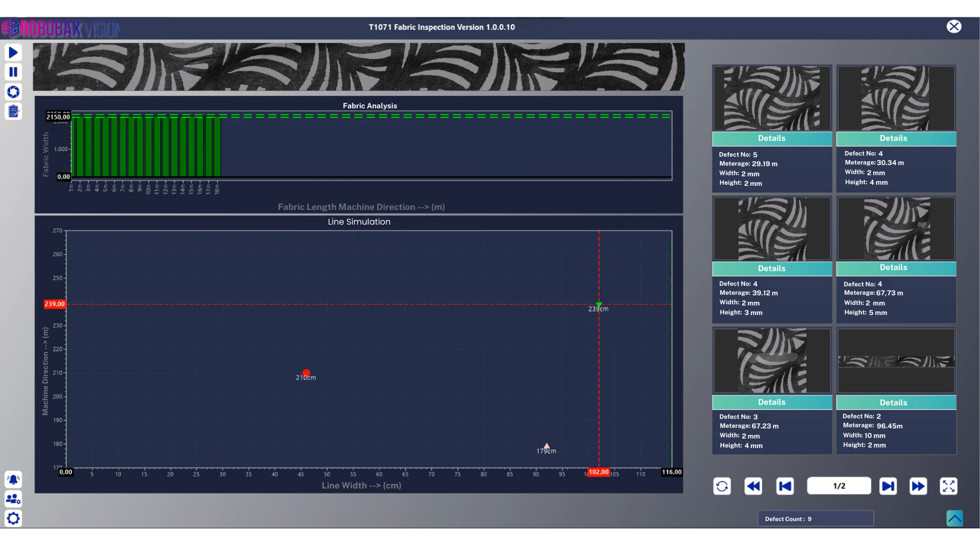Open Details for Defect No 3 at 67.23 m
Image resolution: width=980 pixels, height=548 pixels.
(772, 402)
